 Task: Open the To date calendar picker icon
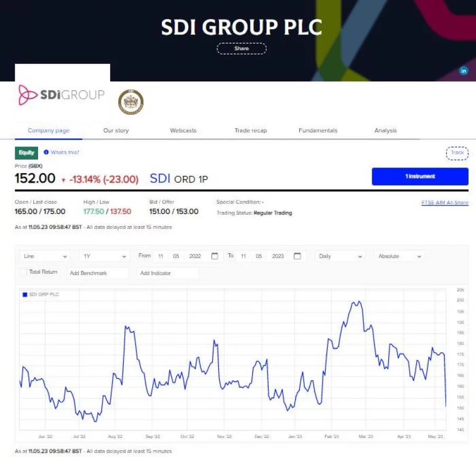(x=297, y=256)
